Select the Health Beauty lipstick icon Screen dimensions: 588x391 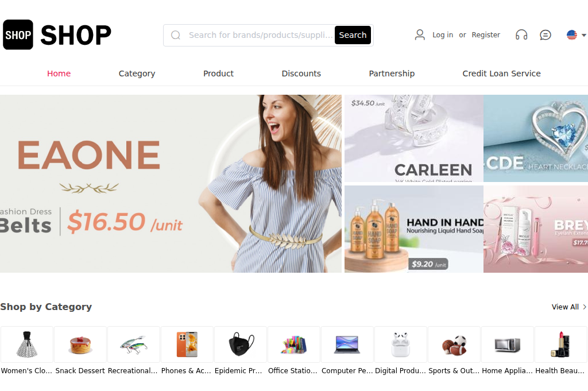coord(560,344)
